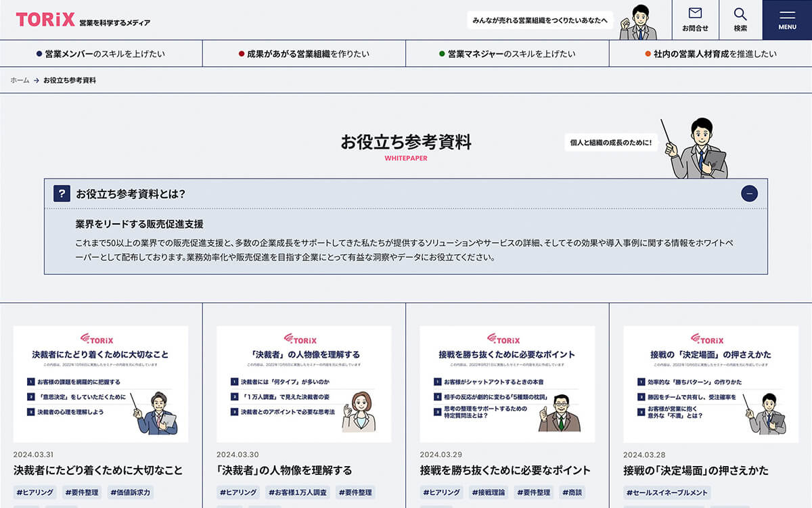
Task: Click the blue question mark icon
Action: click(x=62, y=193)
